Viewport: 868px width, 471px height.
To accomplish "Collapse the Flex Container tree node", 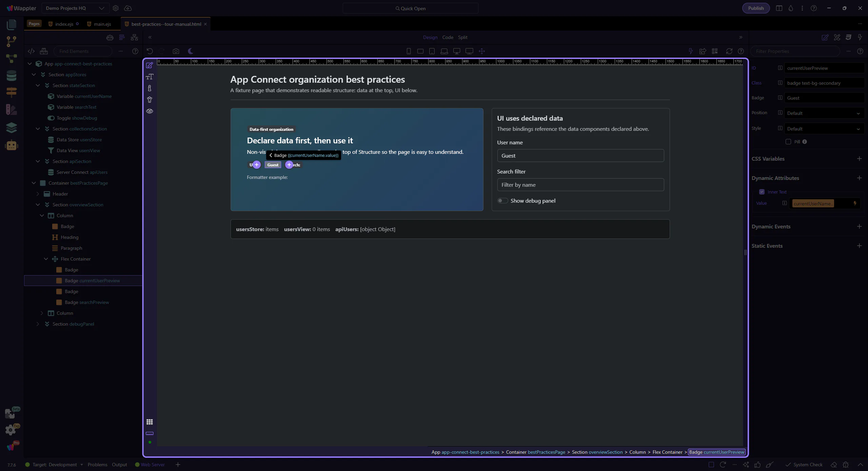I will [46, 259].
